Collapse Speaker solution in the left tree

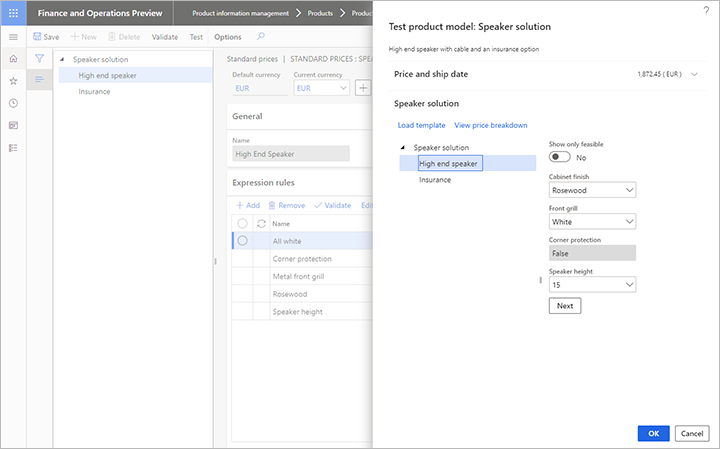point(62,59)
